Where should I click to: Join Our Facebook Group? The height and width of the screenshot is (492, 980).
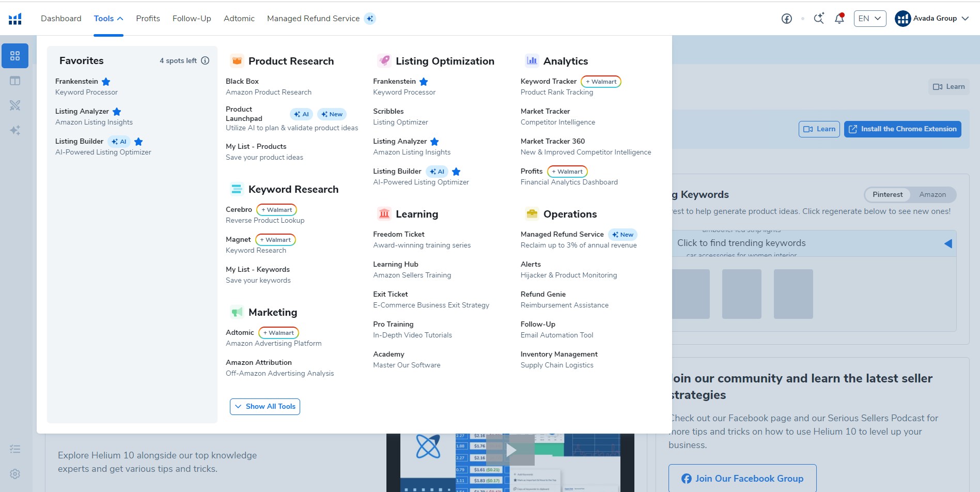pos(742,478)
